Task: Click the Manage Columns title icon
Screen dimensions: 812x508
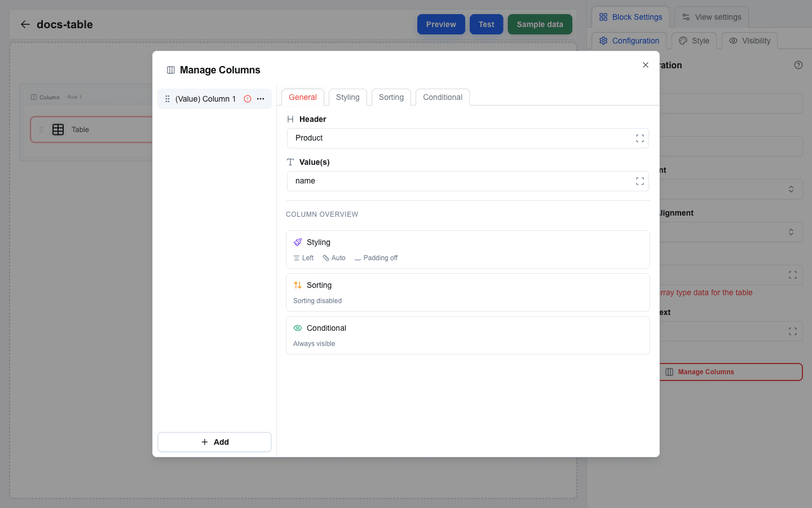Action: coord(171,70)
